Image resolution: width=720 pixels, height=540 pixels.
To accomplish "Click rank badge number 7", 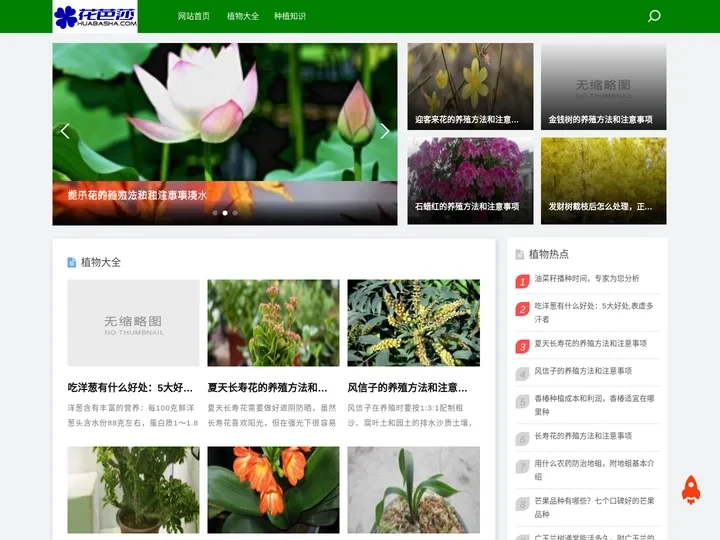I will point(522,467).
